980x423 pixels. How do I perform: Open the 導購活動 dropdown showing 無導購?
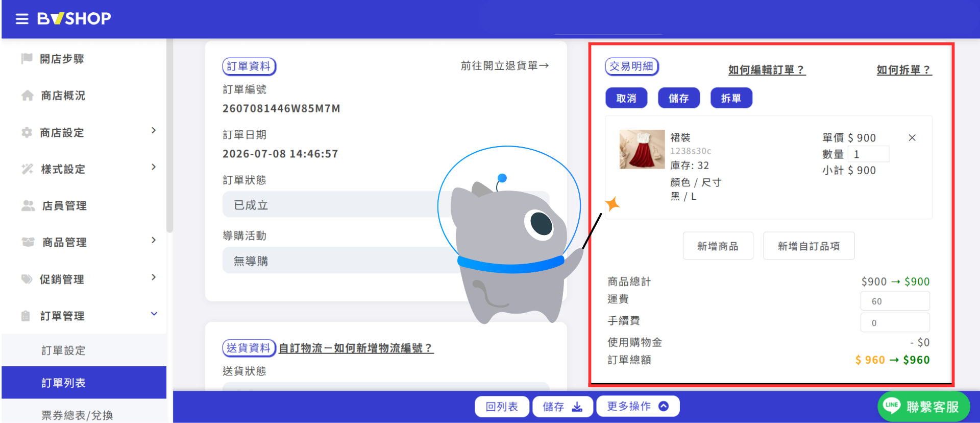pos(386,261)
